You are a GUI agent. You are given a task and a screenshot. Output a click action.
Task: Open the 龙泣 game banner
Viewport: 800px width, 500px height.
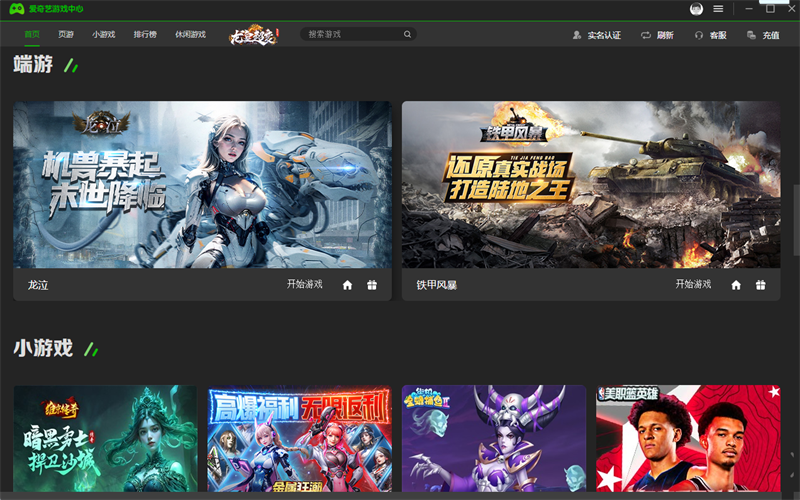click(203, 185)
